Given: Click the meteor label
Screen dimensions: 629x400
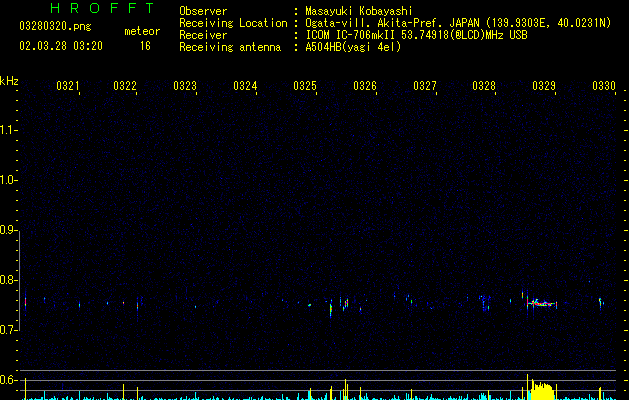Looking at the screenshot, I should 142,31.
